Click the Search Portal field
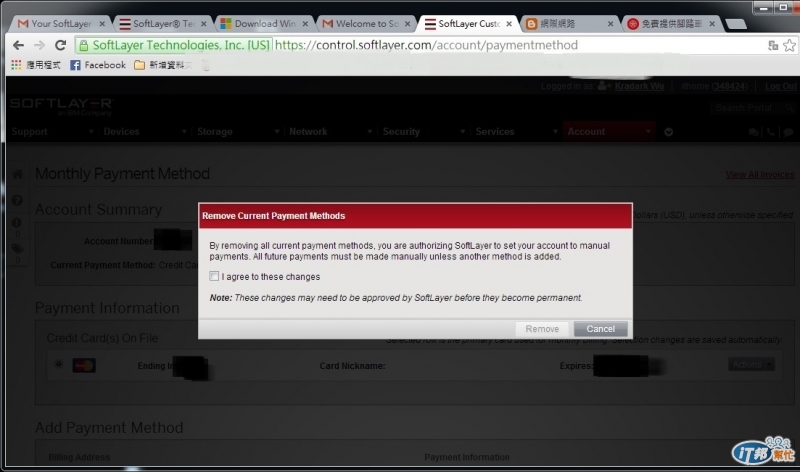800x472 pixels. (746, 108)
